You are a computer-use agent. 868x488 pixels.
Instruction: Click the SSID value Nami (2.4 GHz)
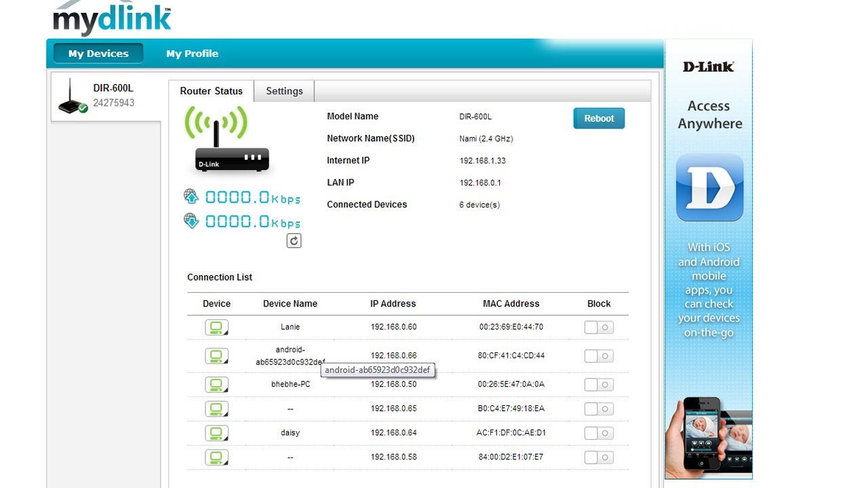pos(486,138)
